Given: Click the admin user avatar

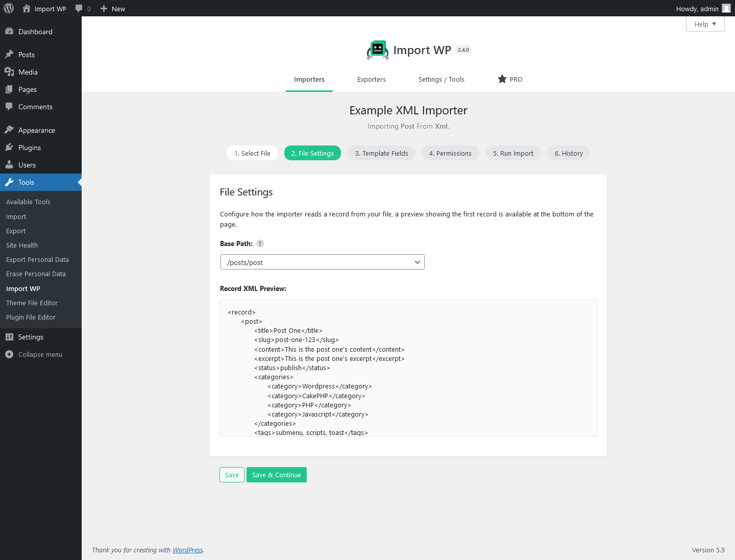Looking at the screenshot, I should [x=725, y=8].
